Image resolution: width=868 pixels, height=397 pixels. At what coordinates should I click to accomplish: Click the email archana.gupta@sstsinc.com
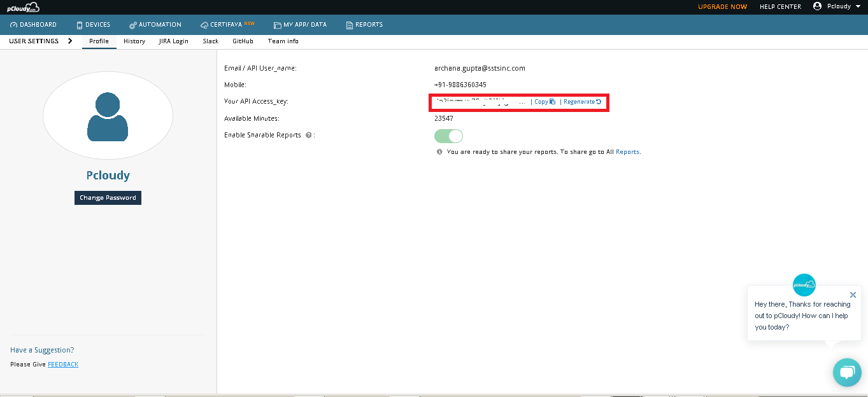(x=480, y=68)
